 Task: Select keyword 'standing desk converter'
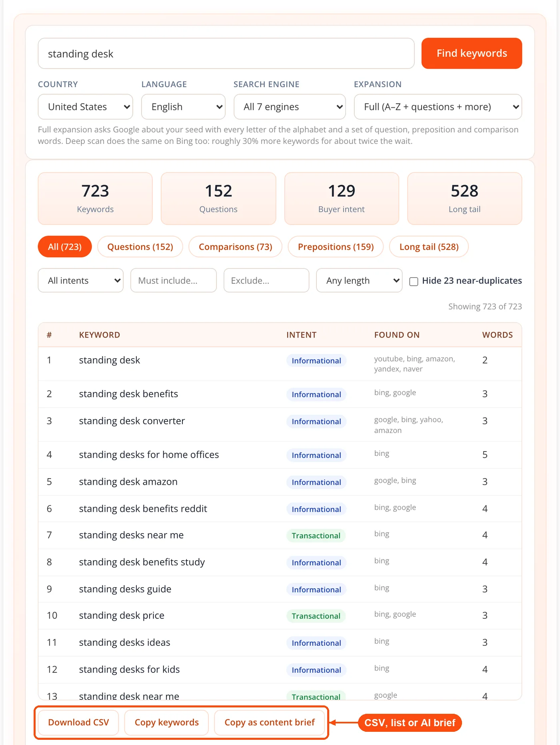pyautogui.click(x=132, y=421)
